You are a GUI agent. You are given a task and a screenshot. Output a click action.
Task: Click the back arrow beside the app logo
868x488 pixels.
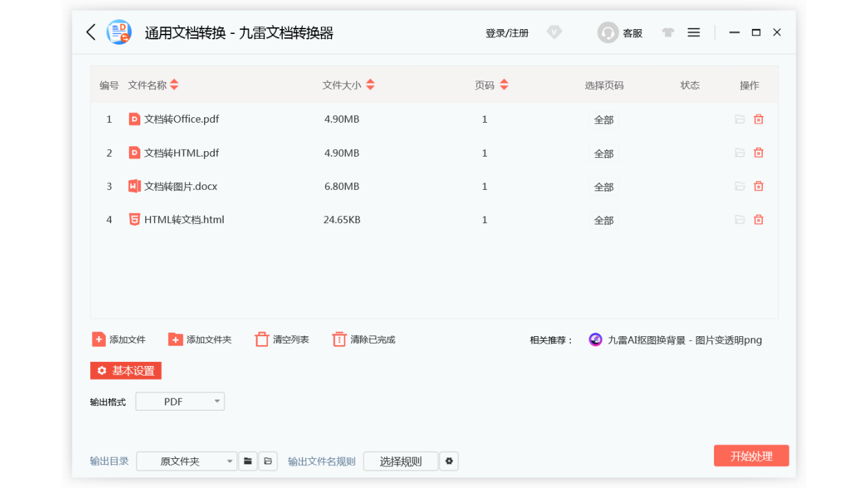[x=90, y=32]
